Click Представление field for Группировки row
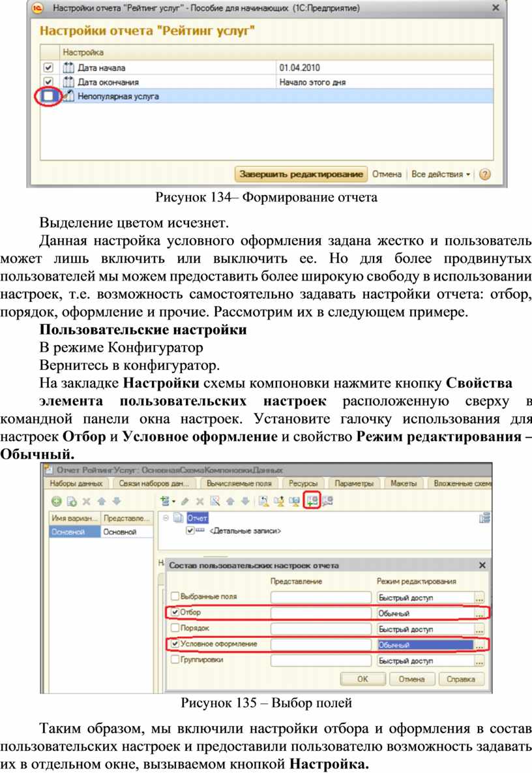 (x=321, y=661)
